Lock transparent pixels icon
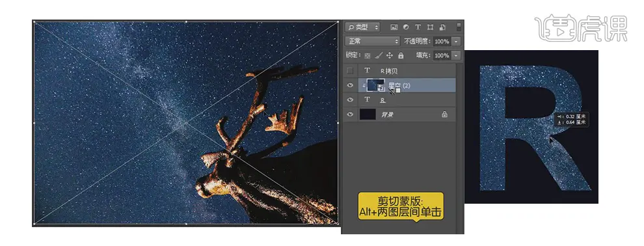The image size is (644, 246). [368, 55]
